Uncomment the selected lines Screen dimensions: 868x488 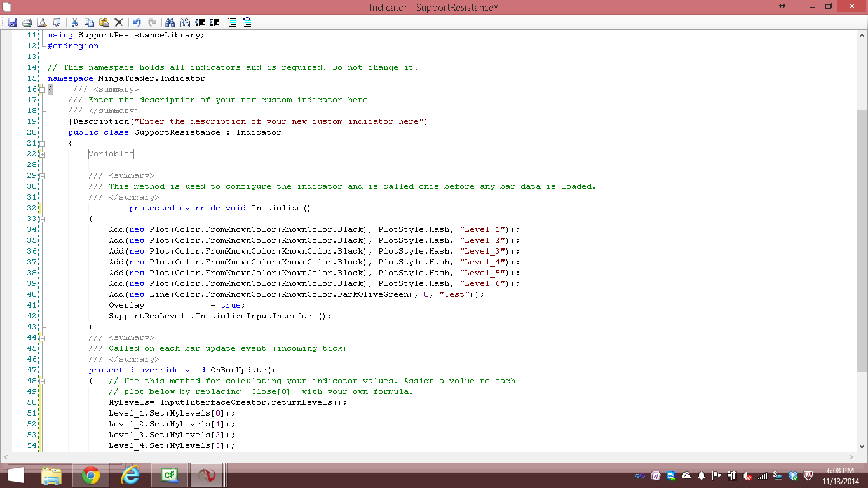(247, 22)
